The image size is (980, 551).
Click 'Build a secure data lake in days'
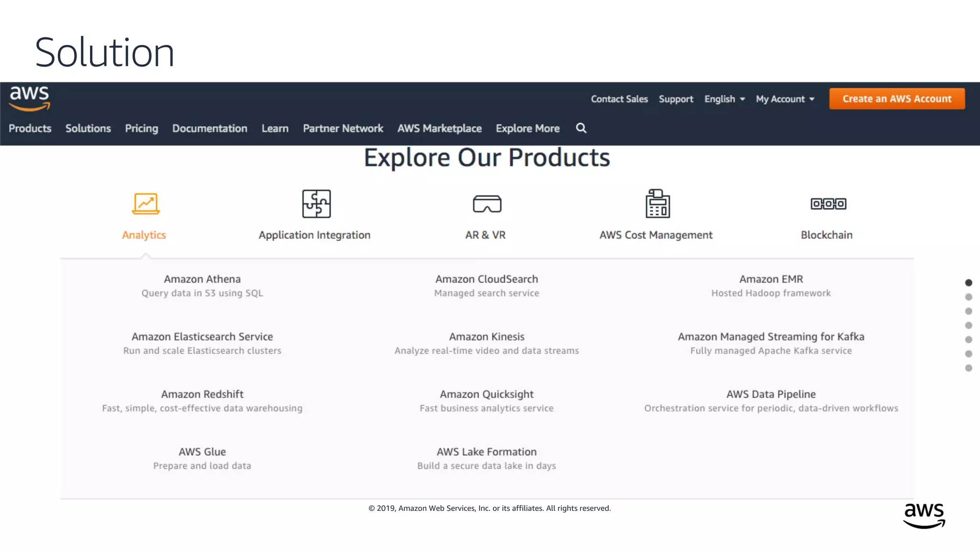(487, 466)
